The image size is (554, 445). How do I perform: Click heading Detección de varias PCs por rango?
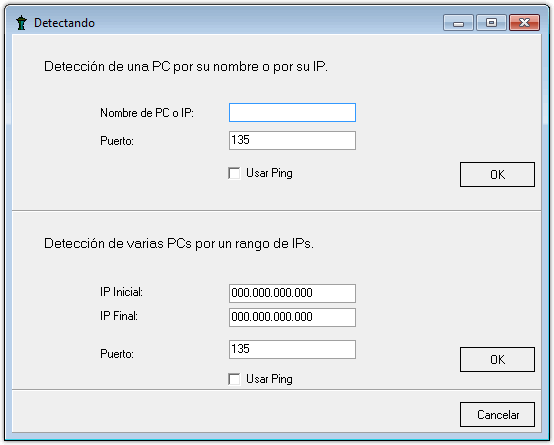[x=179, y=244]
